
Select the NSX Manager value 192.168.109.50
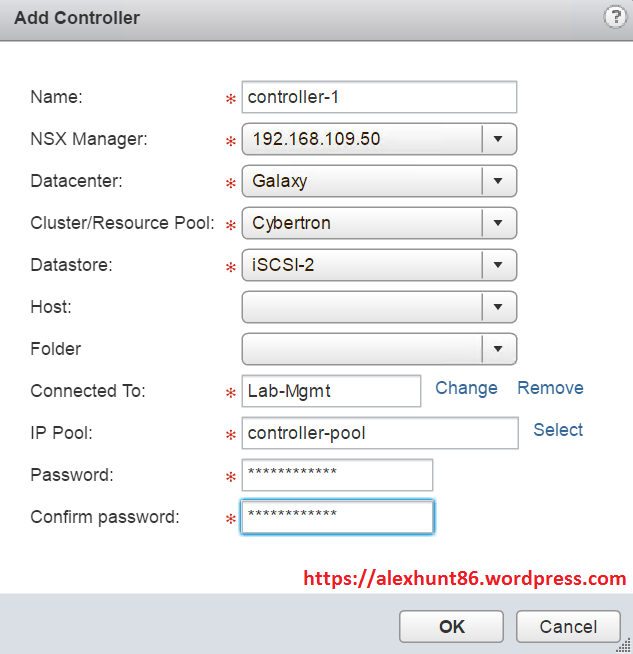[x=361, y=139]
